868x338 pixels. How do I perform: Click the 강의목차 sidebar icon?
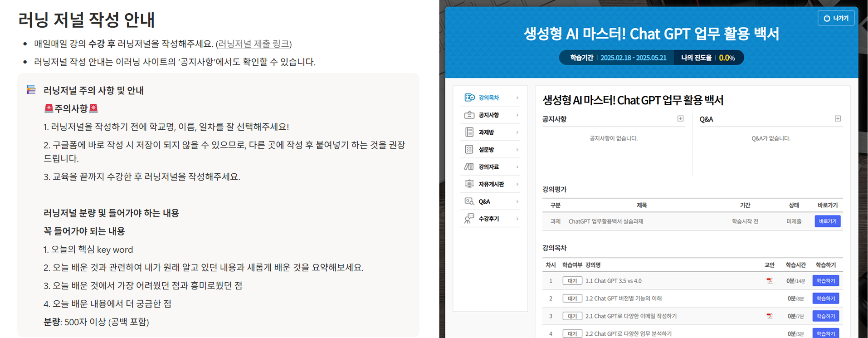tap(469, 98)
